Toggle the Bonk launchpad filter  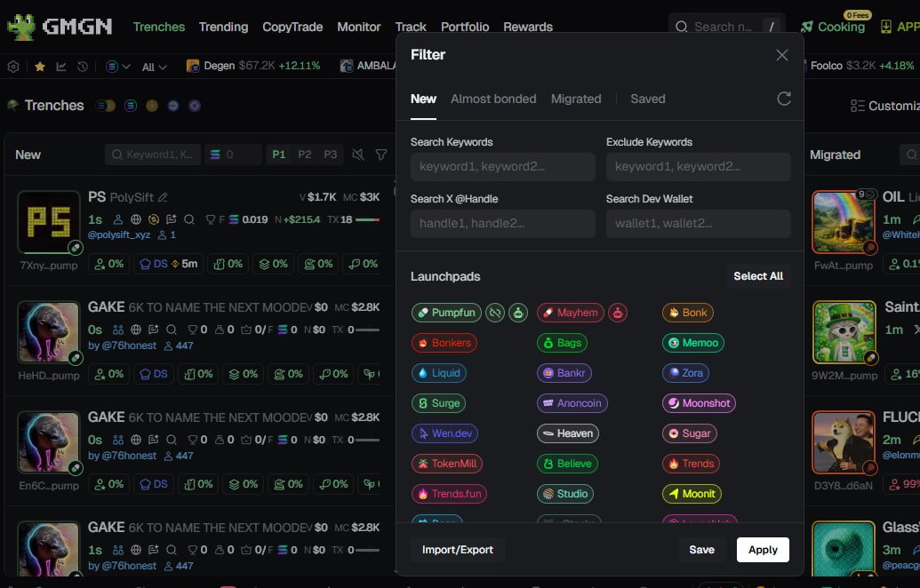click(x=688, y=313)
